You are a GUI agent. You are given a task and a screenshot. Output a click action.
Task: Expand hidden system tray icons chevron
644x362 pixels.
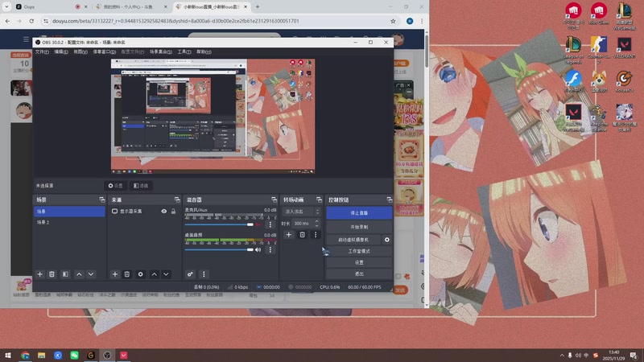click(562, 355)
